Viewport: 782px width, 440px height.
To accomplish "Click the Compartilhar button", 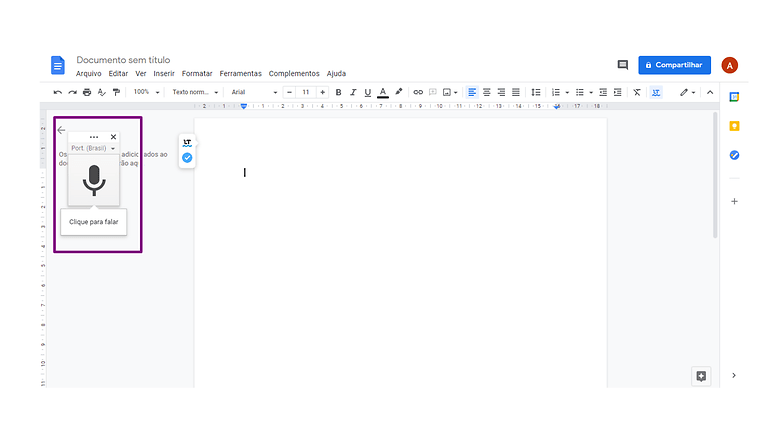I will point(674,65).
